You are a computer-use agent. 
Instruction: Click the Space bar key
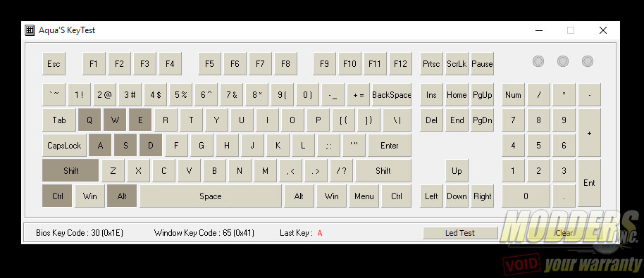(x=210, y=196)
